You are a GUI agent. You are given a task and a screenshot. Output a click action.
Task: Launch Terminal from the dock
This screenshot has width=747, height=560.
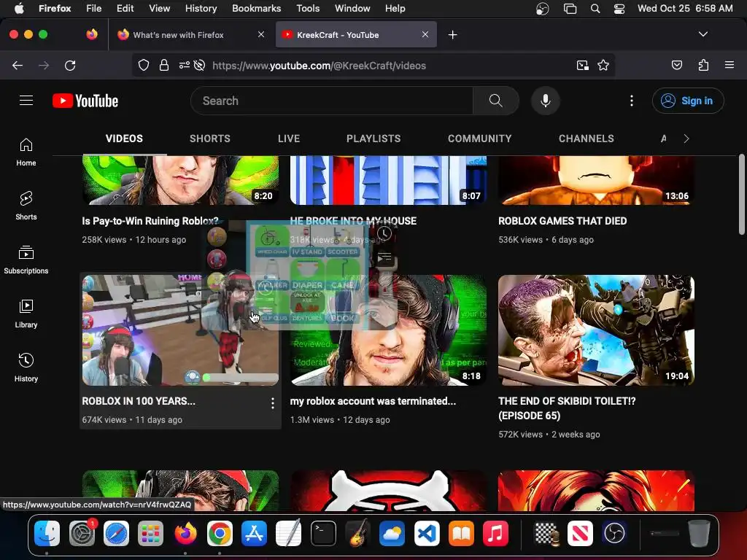coord(323,533)
